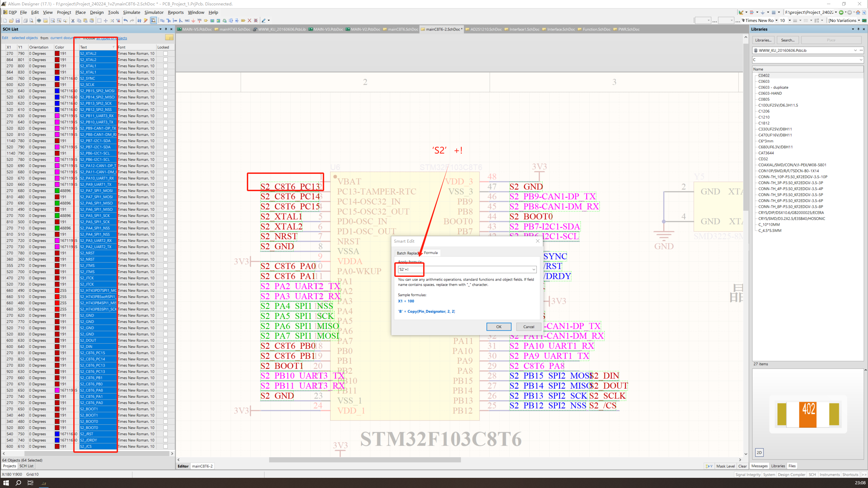
Task: Expand the Apply formula dropdown arrow
Action: 534,269
